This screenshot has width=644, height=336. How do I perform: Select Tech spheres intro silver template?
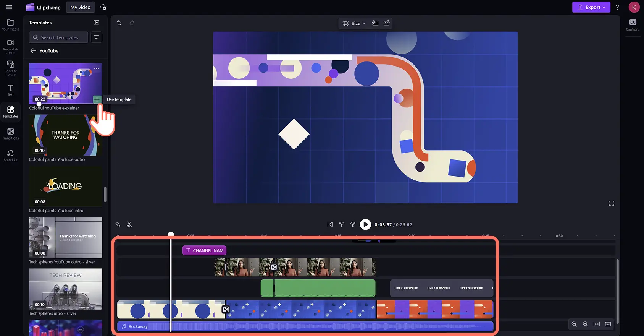click(65, 289)
